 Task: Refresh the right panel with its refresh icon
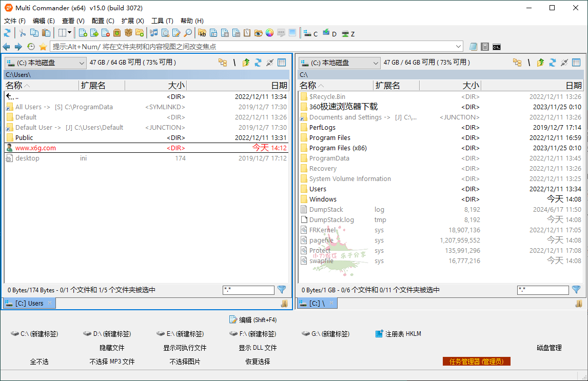tap(553, 62)
